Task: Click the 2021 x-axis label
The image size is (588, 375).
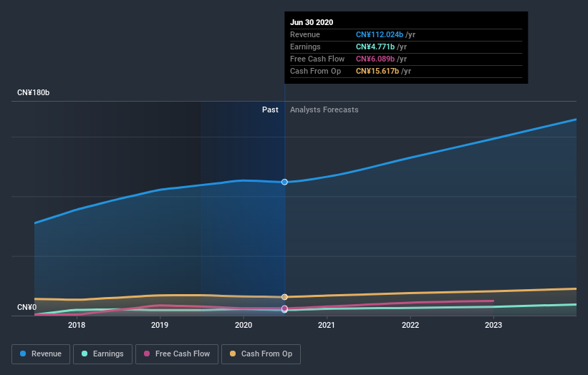Action: click(327, 325)
